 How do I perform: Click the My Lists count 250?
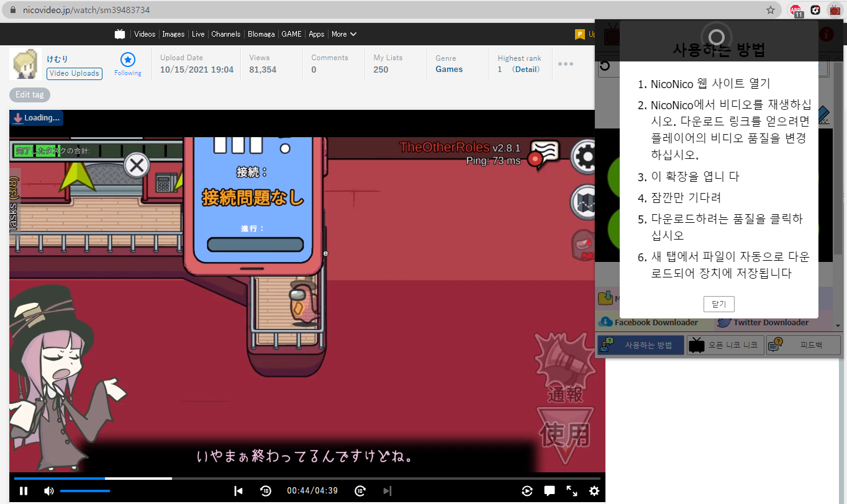pos(381,70)
